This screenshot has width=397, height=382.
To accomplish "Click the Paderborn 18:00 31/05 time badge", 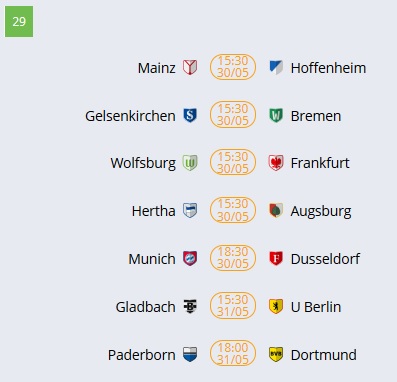I will click(x=233, y=353).
